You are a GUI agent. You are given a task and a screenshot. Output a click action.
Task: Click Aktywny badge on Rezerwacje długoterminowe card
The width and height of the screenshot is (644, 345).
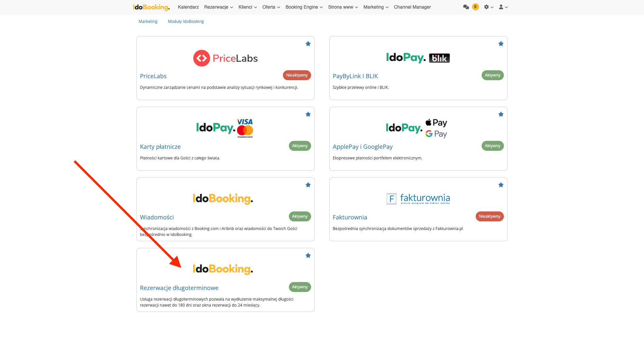[x=300, y=287]
